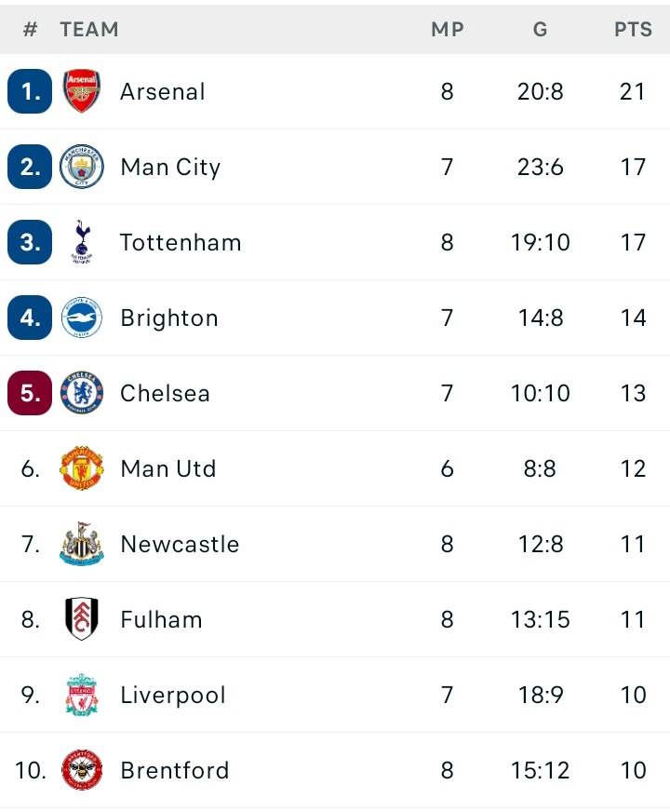The height and width of the screenshot is (812, 670).
Task: Select the Man City club crest
Action: (x=81, y=167)
